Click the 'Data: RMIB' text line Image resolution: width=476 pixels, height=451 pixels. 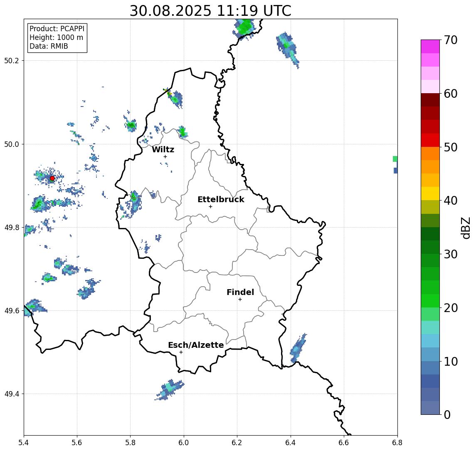point(49,46)
